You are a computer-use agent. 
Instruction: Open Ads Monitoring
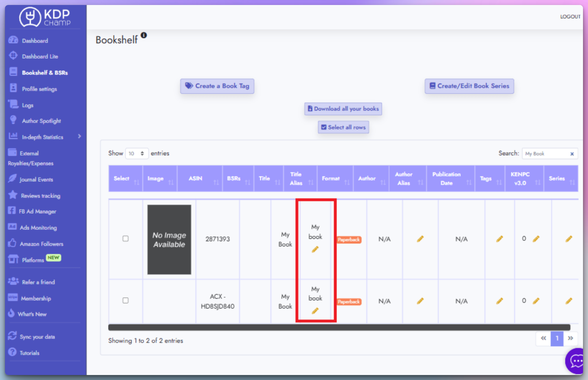[38, 228]
